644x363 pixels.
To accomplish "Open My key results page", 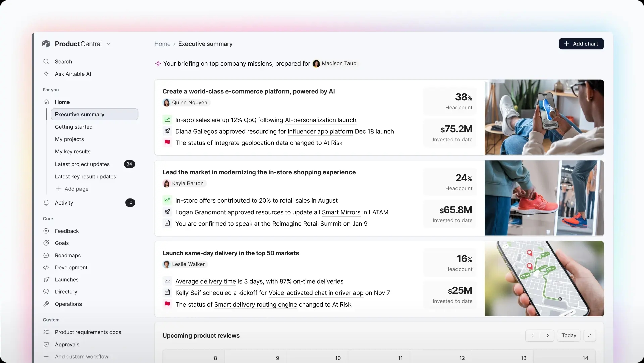I will pos(72,151).
